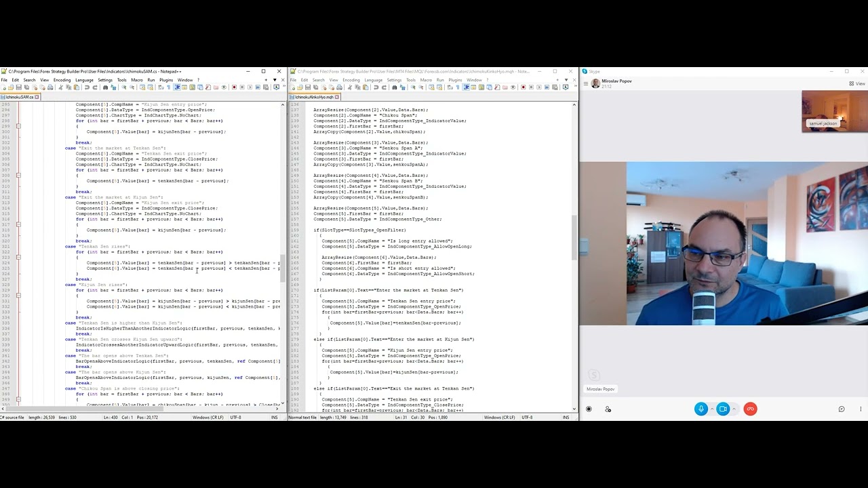
Task: Click Save icon in IchimokuKinkoHyo.mqh window
Action: [308, 87]
